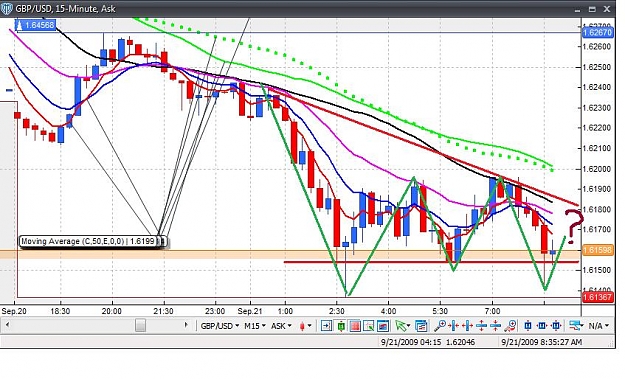The height and width of the screenshot is (379, 625).
Task: Click the right scroll arrow of chart scrollbar
Action: tap(186, 325)
